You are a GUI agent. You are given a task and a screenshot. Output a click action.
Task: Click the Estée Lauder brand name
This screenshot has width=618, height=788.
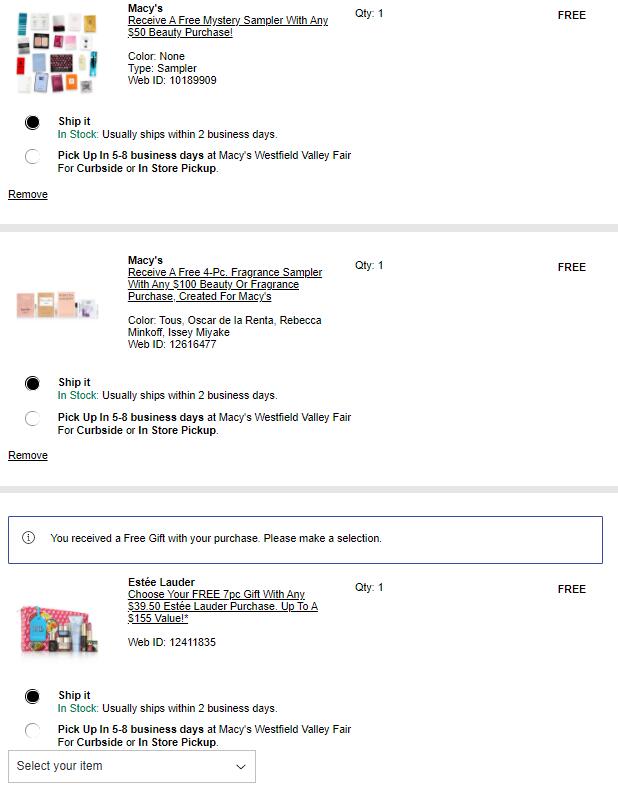click(161, 582)
